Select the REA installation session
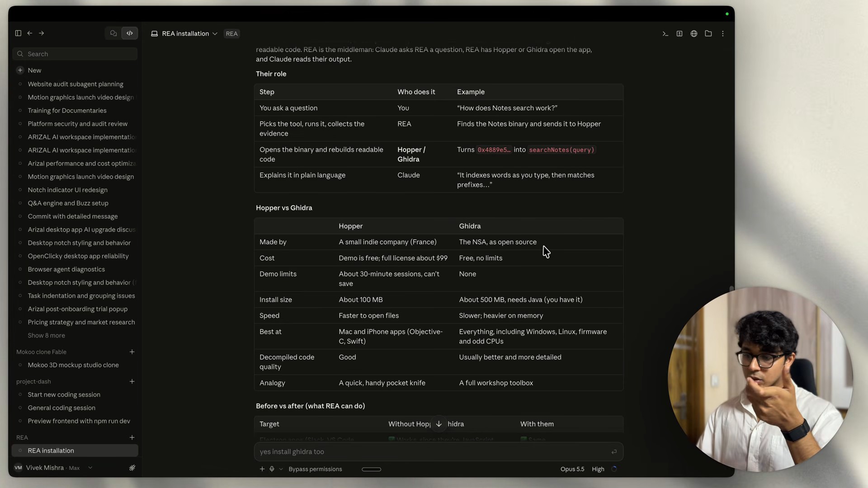Viewport: 868px width, 488px height. (x=75, y=450)
